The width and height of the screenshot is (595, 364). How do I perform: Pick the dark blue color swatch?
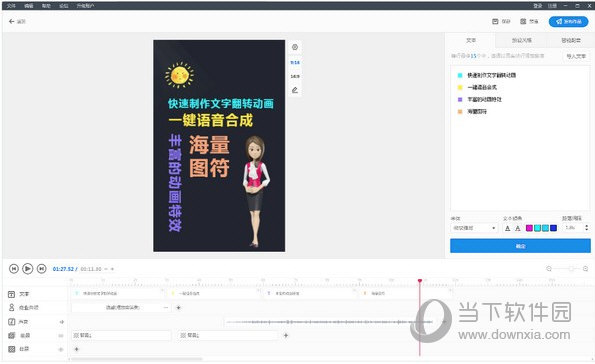pos(553,228)
